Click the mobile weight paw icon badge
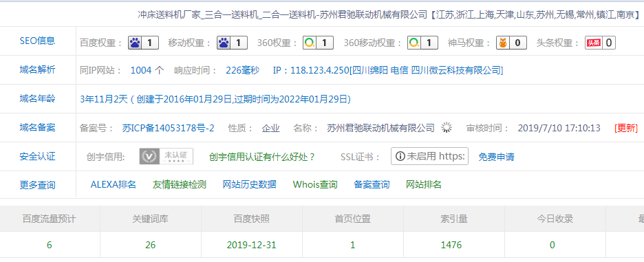Image resolution: width=644 pixels, height=262 pixels. (x=232, y=43)
